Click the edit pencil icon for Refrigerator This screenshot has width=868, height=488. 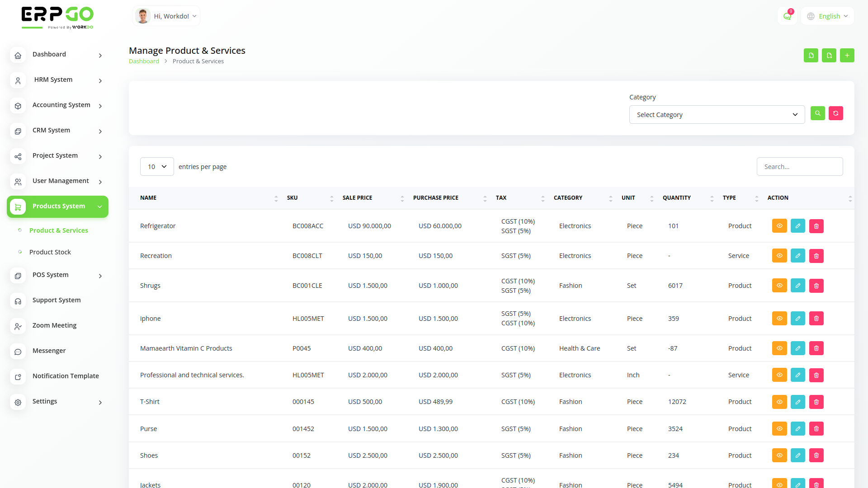[x=797, y=226]
